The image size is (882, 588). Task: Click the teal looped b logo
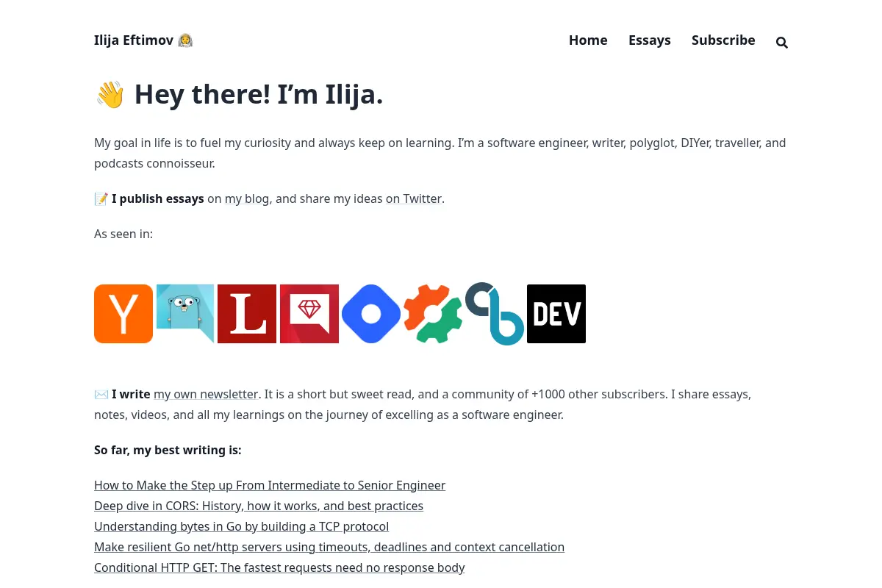coord(495,314)
